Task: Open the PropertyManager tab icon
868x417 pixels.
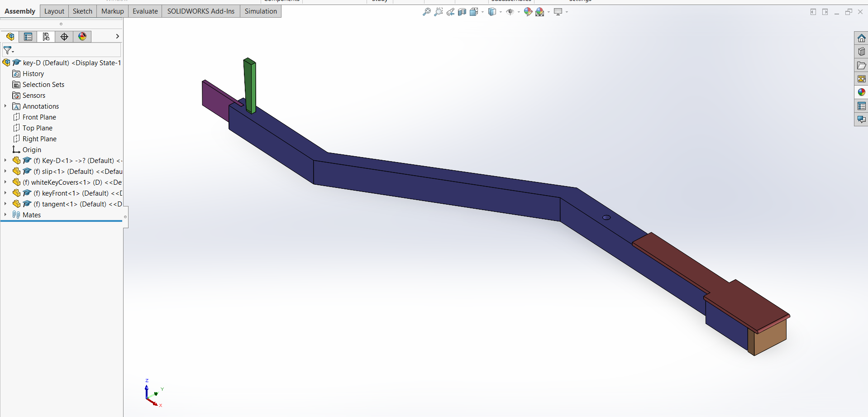Action: pyautogui.click(x=28, y=37)
